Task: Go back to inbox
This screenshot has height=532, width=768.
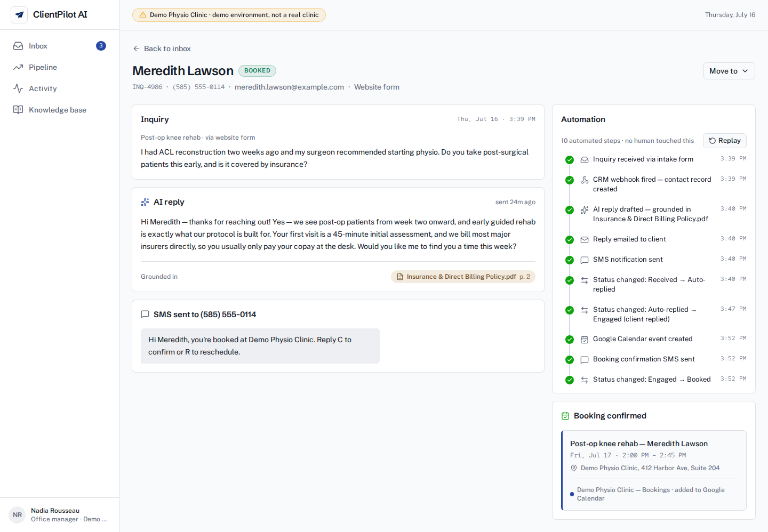Action: tap(162, 49)
